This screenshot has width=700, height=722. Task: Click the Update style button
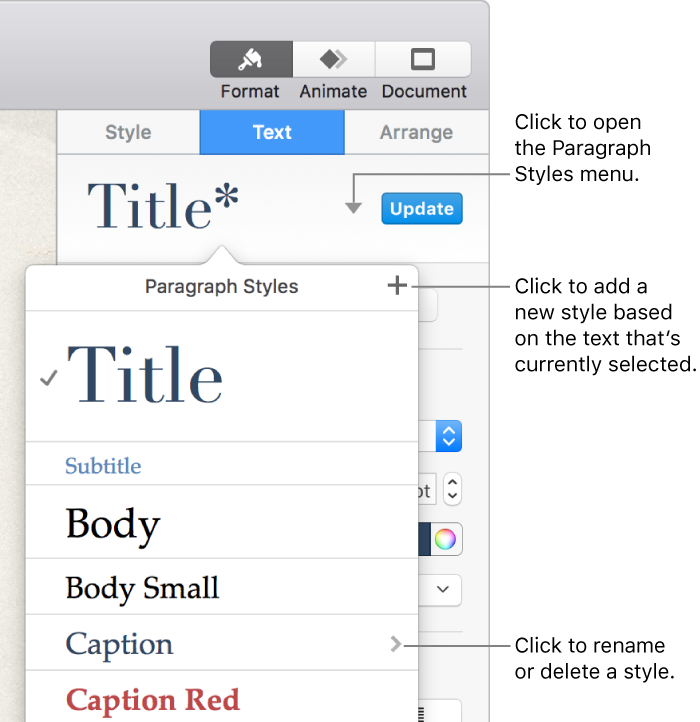(x=422, y=209)
